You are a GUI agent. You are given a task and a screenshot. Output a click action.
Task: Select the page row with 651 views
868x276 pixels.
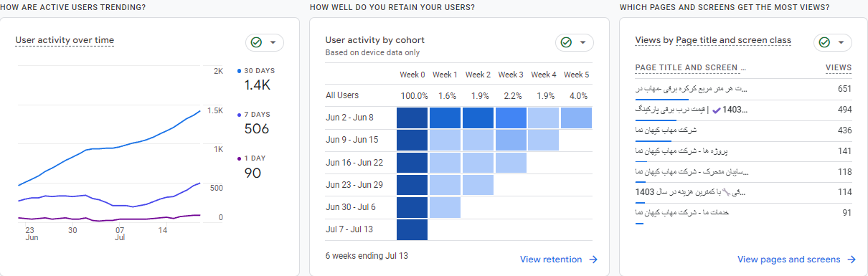pos(743,90)
